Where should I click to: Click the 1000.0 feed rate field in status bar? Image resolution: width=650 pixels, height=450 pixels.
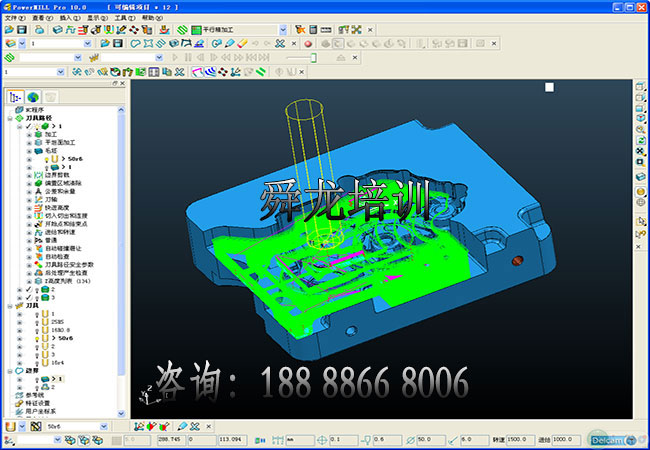(x=565, y=440)
